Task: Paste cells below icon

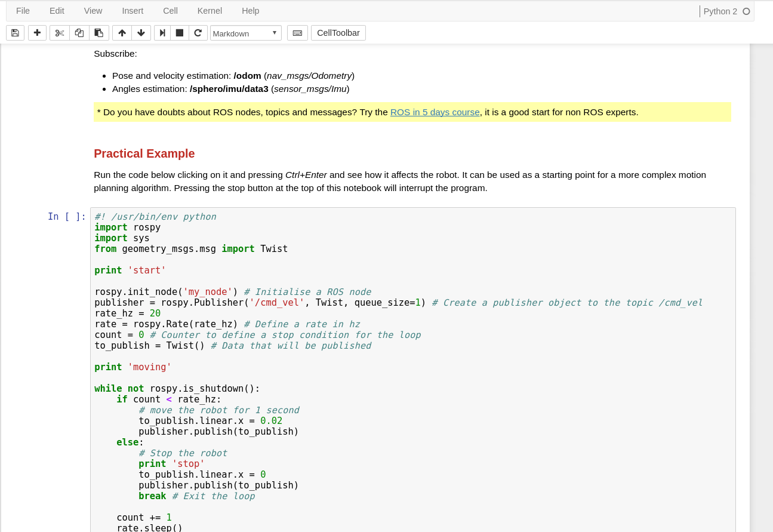Action: (99, 33)
